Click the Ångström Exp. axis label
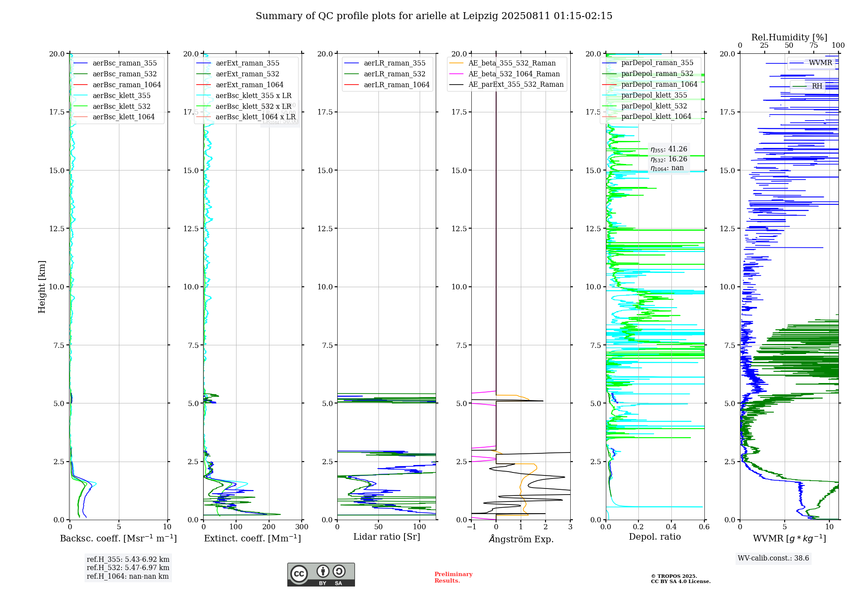The height and width of the screenshot is (590, 868). tap(521, 539)
